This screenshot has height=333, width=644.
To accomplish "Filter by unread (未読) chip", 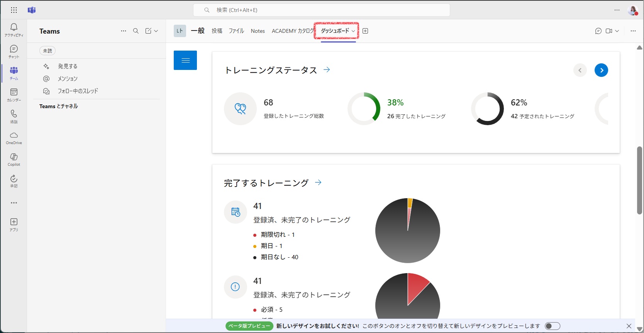I will (x=47, y=51).
